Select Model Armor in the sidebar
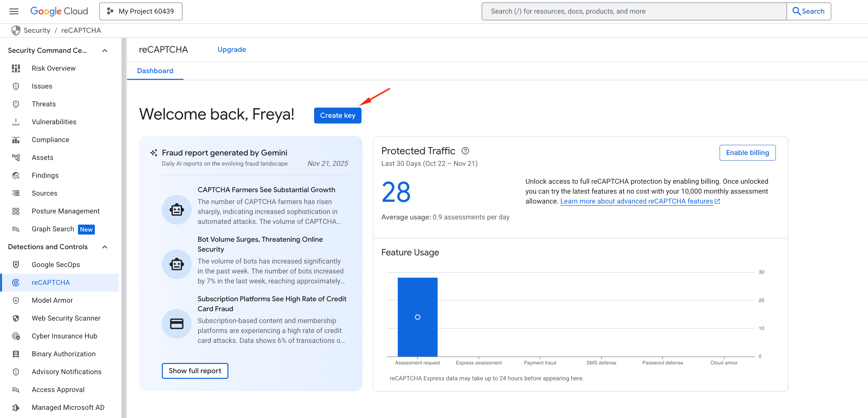868x418 pixels. coord(52,300)
